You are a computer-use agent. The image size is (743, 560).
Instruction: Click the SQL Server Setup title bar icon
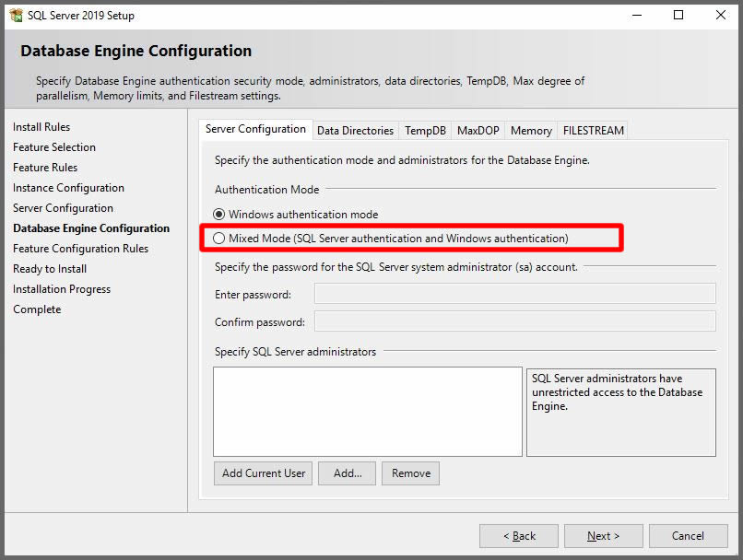tap(16, 15)
